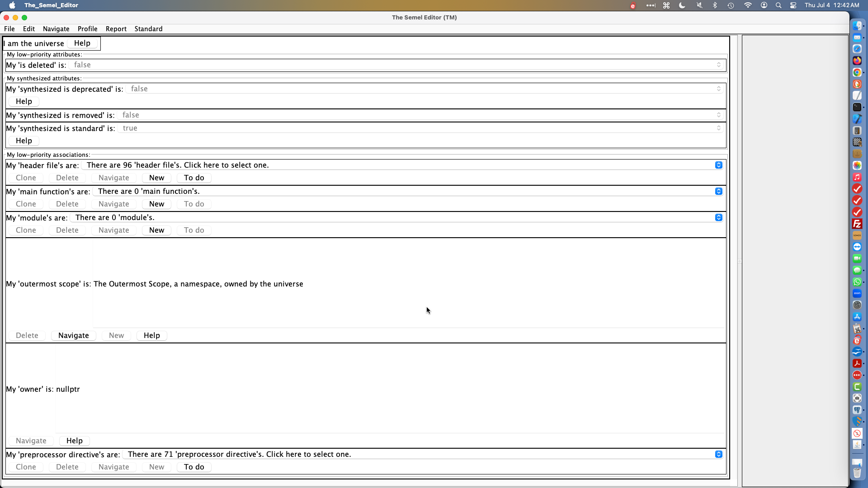Expand the 71 'preprocessor directive's selector
868x488 pixels.
point(423,455)
